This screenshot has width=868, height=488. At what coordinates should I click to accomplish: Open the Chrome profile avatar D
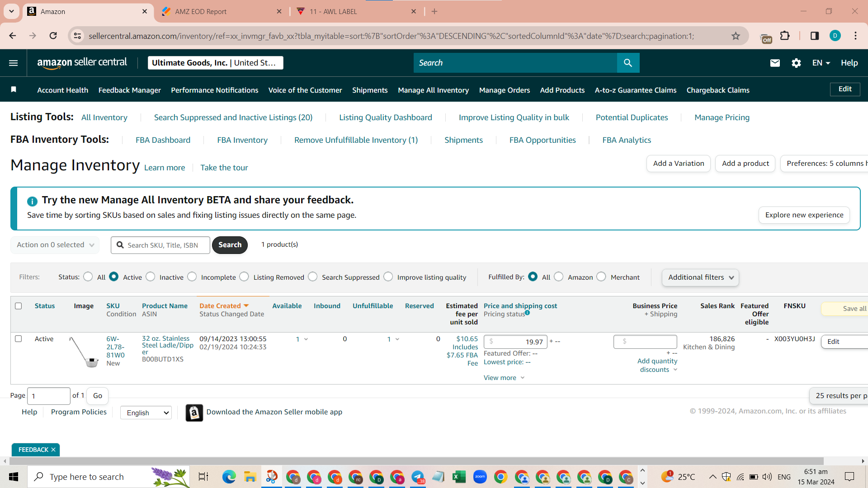click(835, 36)
